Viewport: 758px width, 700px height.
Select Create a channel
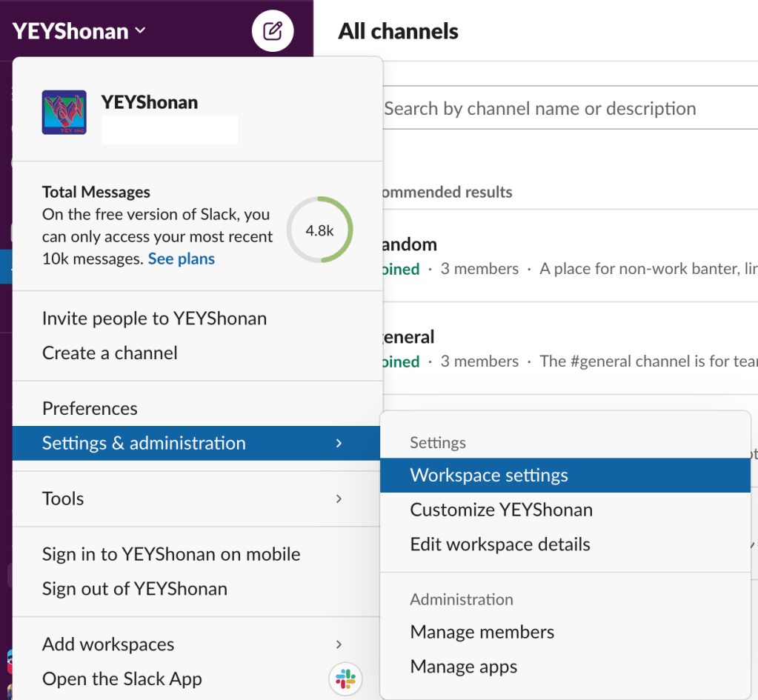110,353
